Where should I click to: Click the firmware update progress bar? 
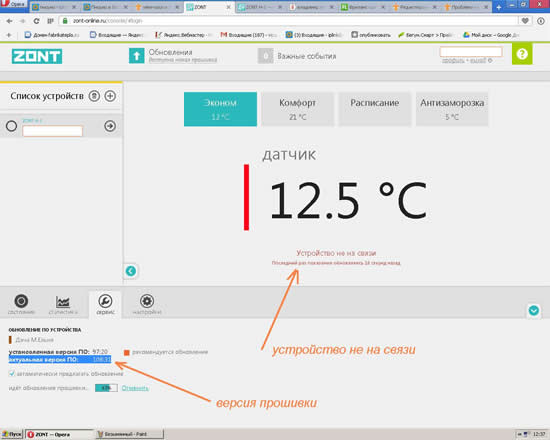click(106, 388)
